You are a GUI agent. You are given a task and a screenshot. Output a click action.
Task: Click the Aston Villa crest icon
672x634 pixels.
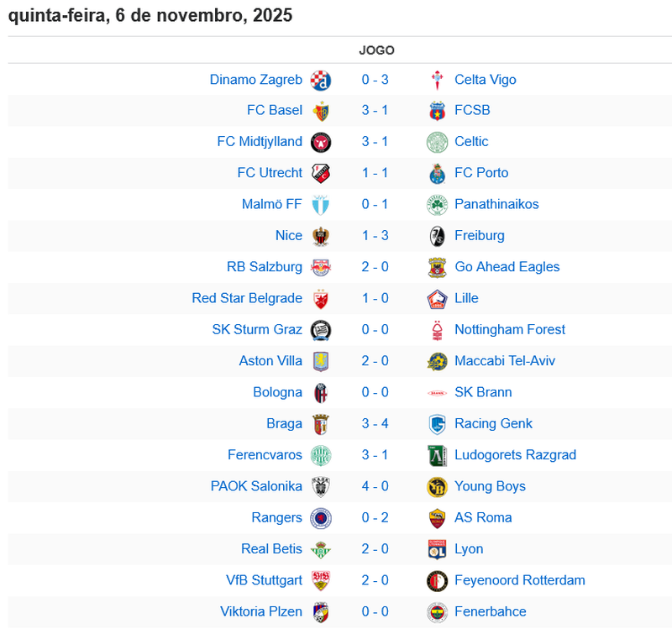(320, 361)
